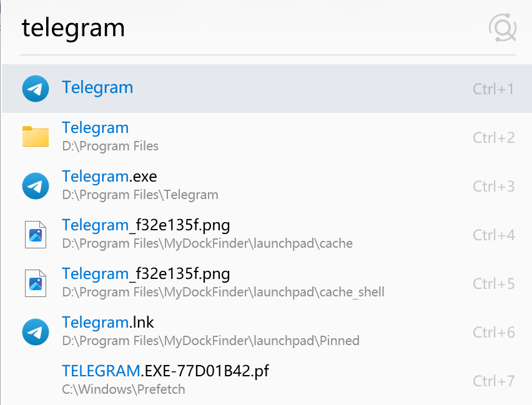Click the path D:\Program Files\Telegram
The height and width of the screenshot is (405, 532).
coord(140,195)
